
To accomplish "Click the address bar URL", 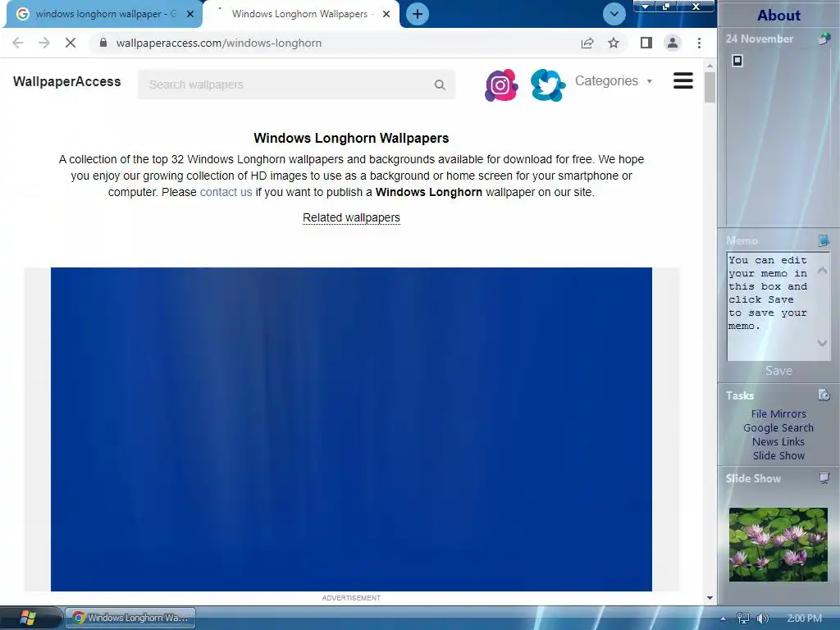I will 218,43.
